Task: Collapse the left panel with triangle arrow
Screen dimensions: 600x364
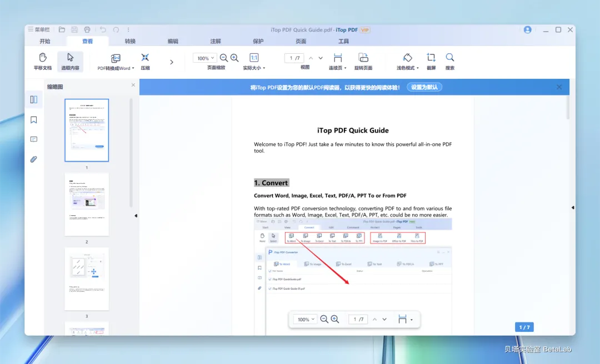Action: pyautogui.click(x=136, y=216)
